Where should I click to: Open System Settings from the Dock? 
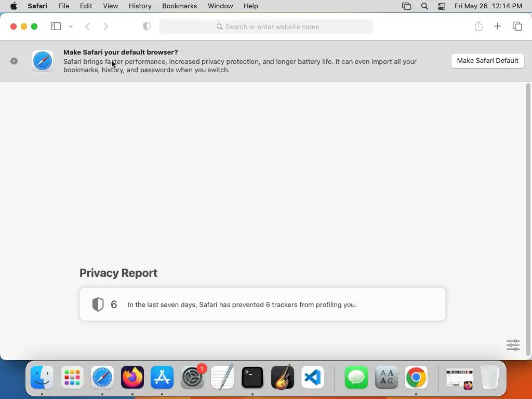coord(192,377)
